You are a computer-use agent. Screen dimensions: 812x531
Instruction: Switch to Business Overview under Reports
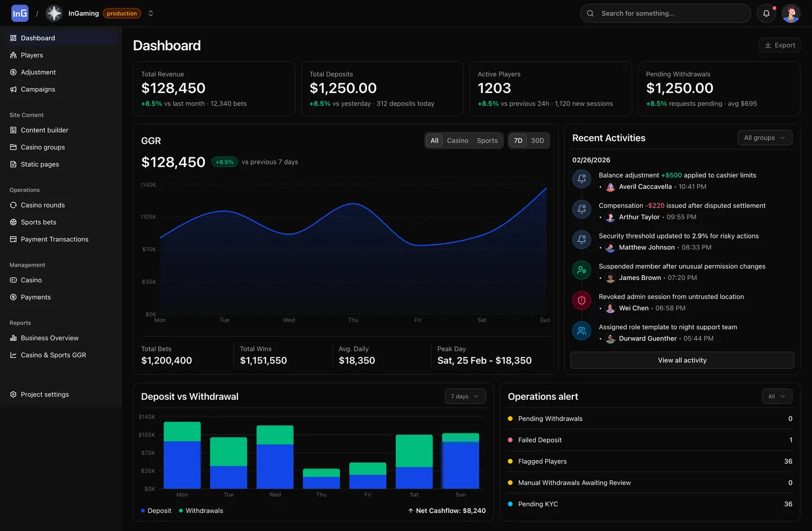tap(50, 338)
